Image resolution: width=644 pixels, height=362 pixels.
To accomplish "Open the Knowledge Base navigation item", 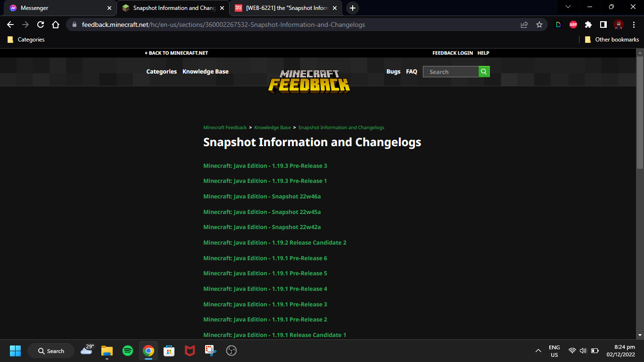I will pyautogui.click(x=206, y=72).
